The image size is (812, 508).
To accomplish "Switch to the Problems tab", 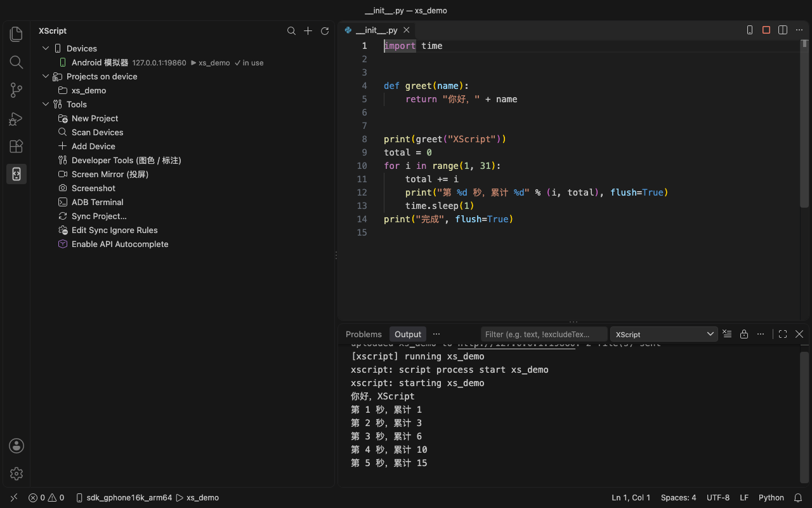I will coord(363,334).
